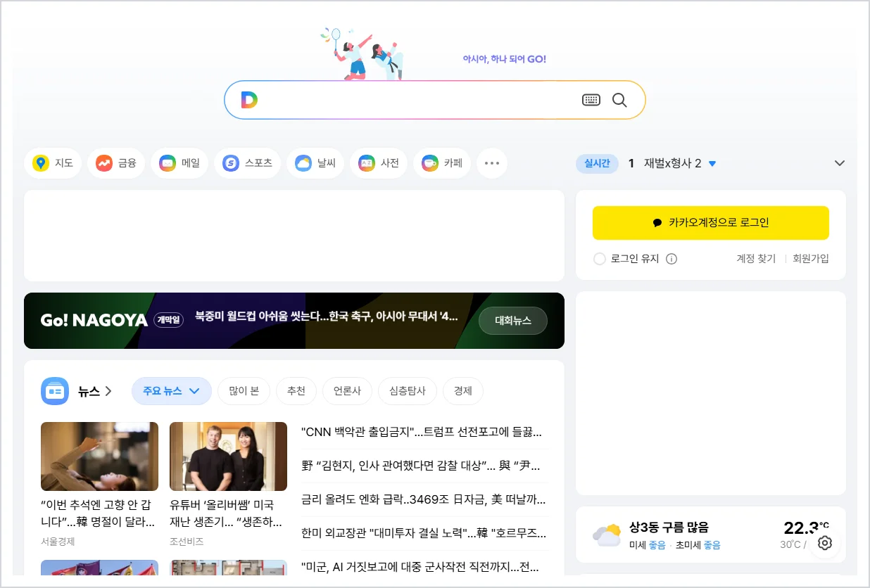Click the magnifier search icon
The width and height of the screenshot is (870, 588).
(619, 100)
